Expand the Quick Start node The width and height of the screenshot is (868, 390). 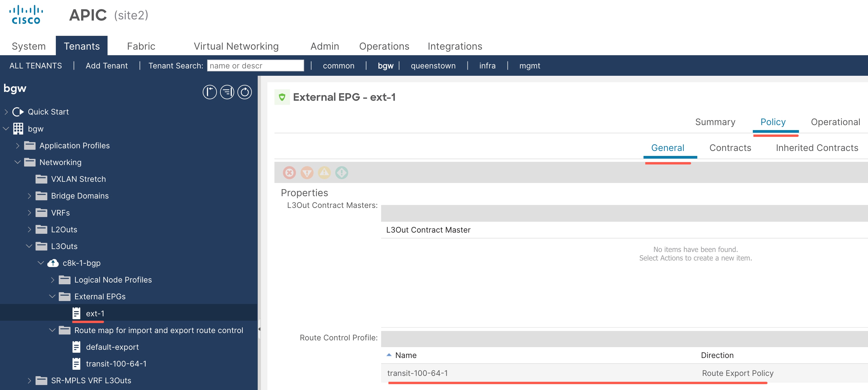[6, 112]
